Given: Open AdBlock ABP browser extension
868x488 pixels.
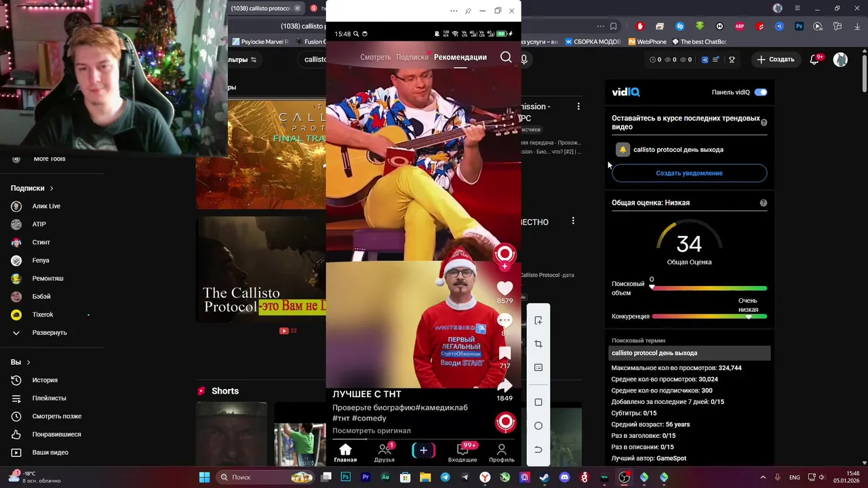Looking at the screenshot, I should (x=740, y=26).
